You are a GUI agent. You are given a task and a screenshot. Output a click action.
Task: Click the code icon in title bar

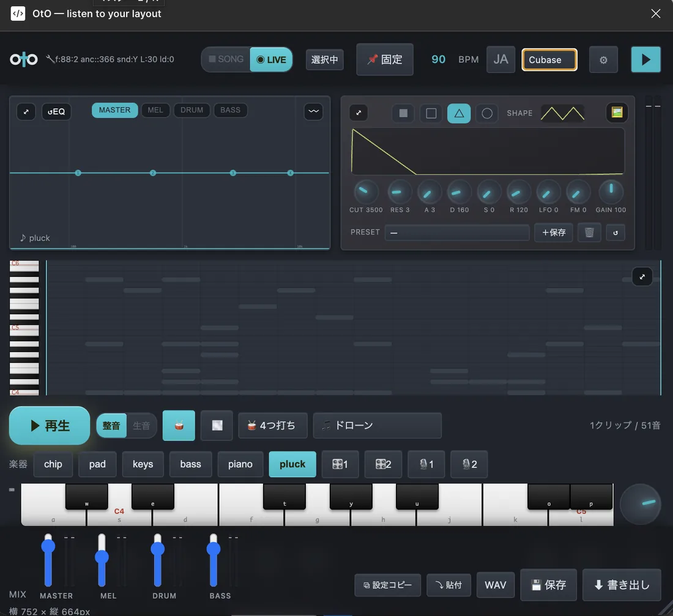click(18, 13)
